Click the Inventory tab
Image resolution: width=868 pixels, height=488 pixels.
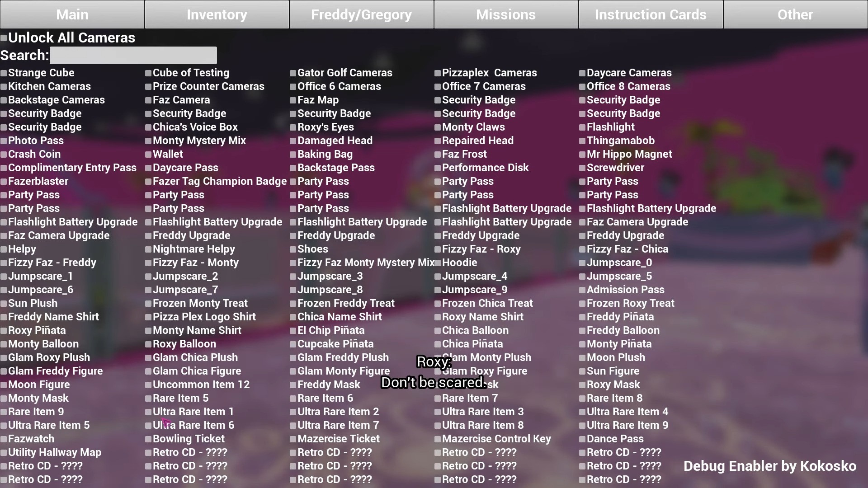pos(217,14)
